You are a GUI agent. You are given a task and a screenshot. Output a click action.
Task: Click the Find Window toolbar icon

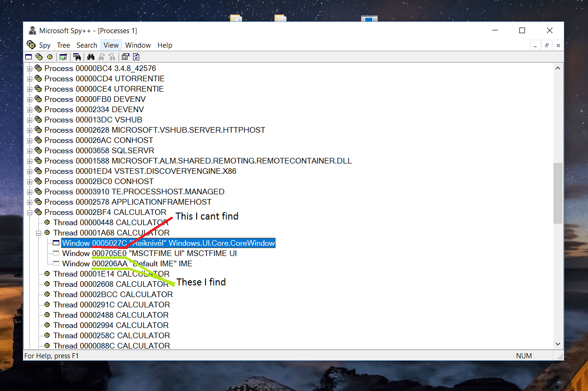coord(77,57)
